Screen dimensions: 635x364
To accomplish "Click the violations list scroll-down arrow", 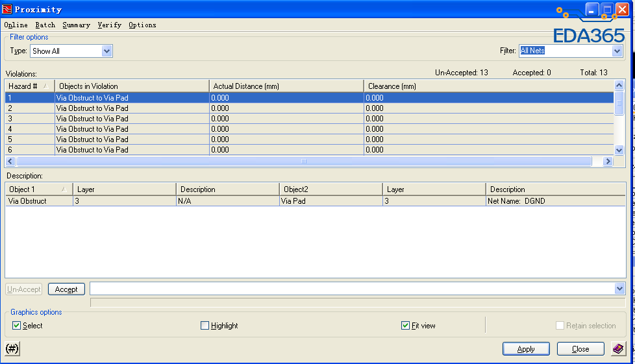I will click(x=619, y=150).
